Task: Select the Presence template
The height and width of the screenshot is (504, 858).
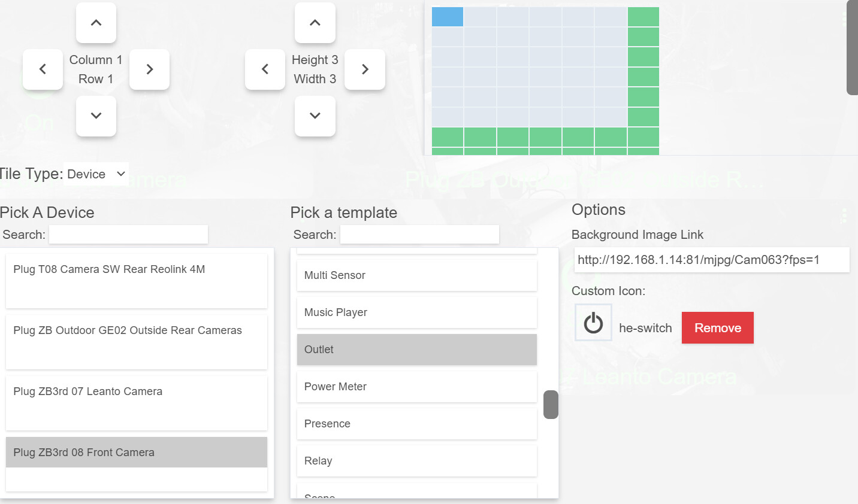Action: click(x=417, y=424)
